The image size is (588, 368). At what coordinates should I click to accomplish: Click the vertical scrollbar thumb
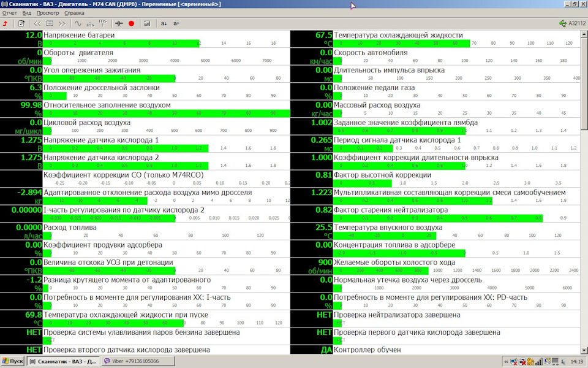(x=584, y=84)
